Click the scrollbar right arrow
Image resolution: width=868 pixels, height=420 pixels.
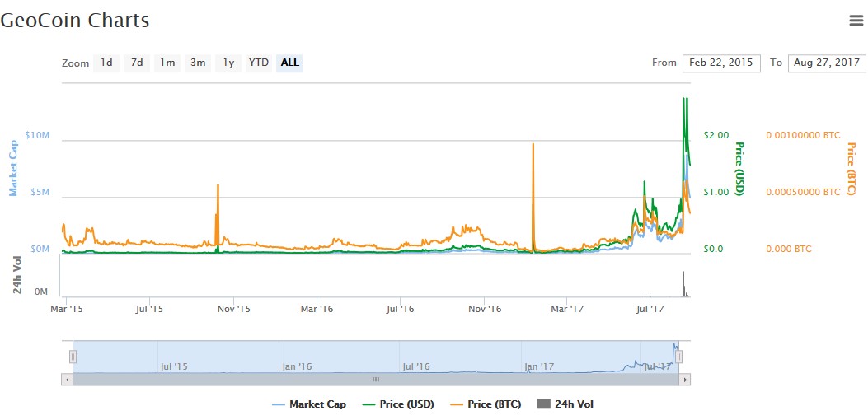(685, 380)
